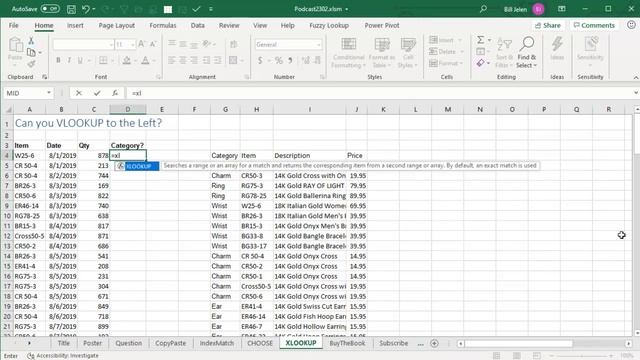The height and width of the screenshot is (360, 640).
Task: Toggle Wrap Text button in Alignment group
Action: point(233,44)
